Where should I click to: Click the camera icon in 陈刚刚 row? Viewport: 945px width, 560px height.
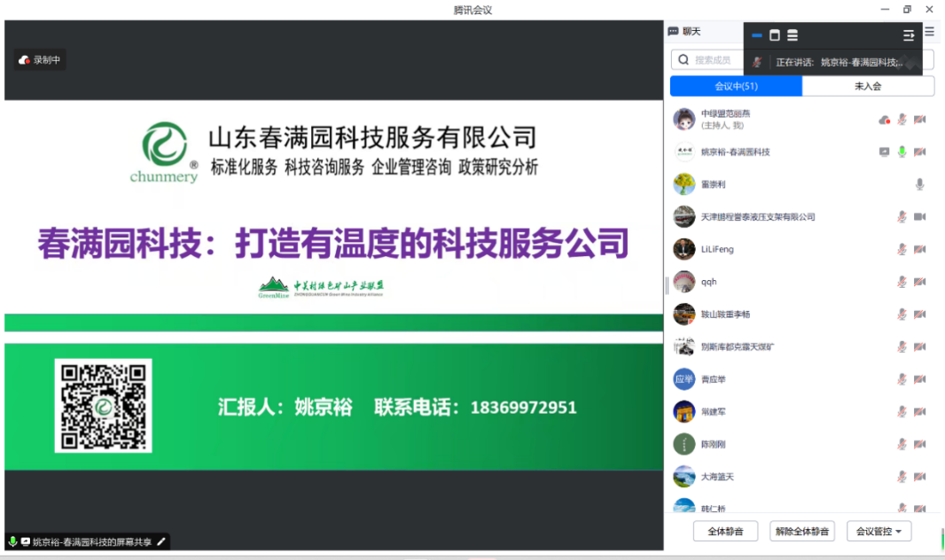click(919, 445)
